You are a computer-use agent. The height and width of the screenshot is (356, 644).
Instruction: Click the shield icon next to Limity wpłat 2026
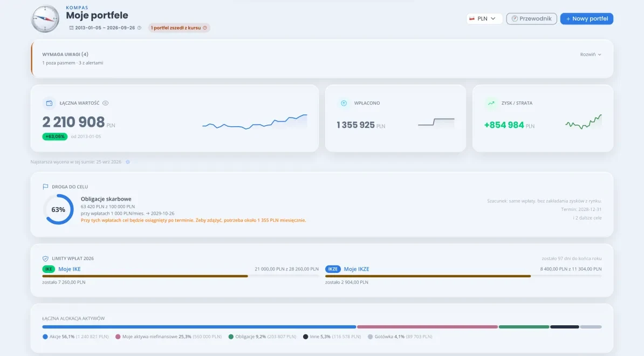click(45, 259)
